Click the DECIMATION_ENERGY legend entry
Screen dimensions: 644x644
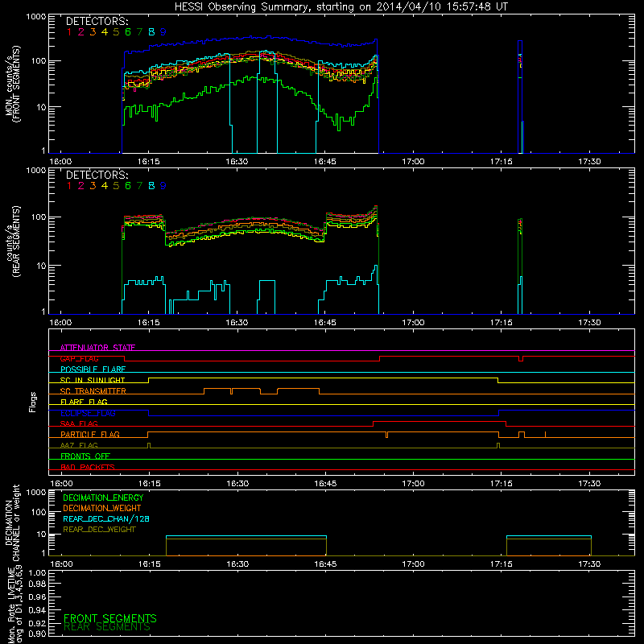103,497
